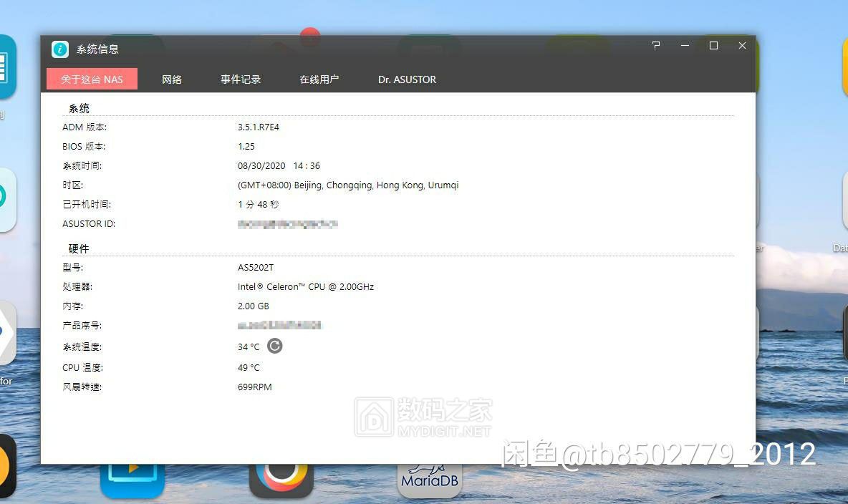Click the 风扇转速 label
Image resolution: width=848 pixels, height=504 pixels.
82,387
